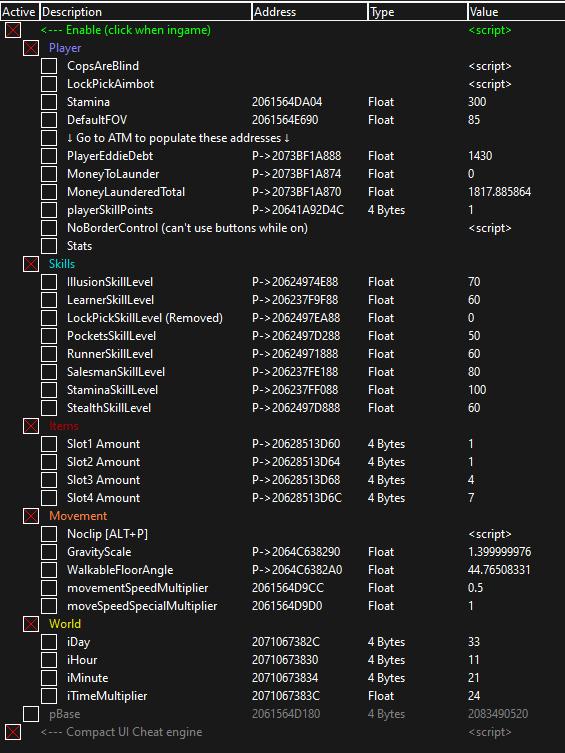Click the SalesmanSkillLevel value 80
The height and width of the screenshot is (753, 565).
pos(474,372)
